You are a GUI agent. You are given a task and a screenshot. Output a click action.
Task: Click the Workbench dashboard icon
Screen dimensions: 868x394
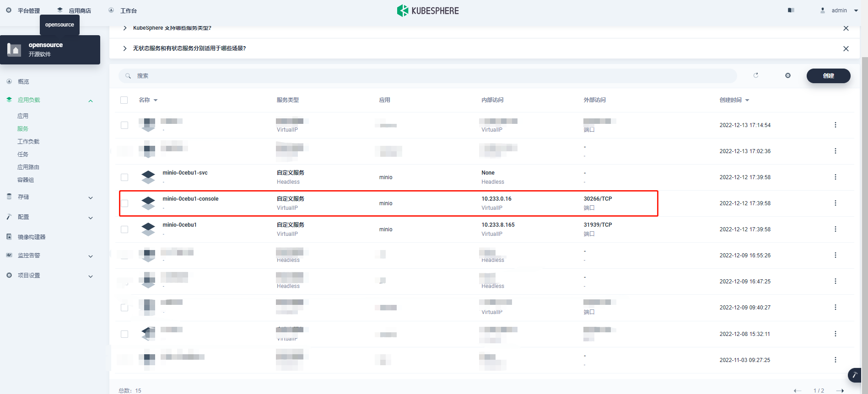111,10
